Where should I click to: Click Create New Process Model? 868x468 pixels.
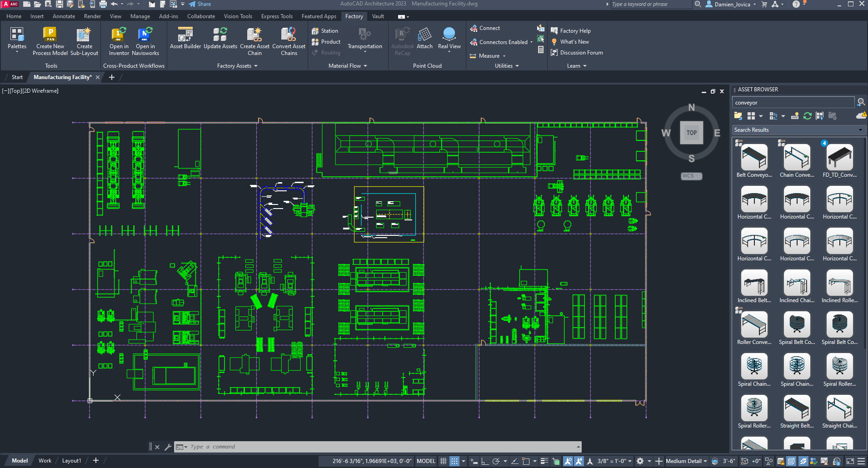click(x=50, y=41)
